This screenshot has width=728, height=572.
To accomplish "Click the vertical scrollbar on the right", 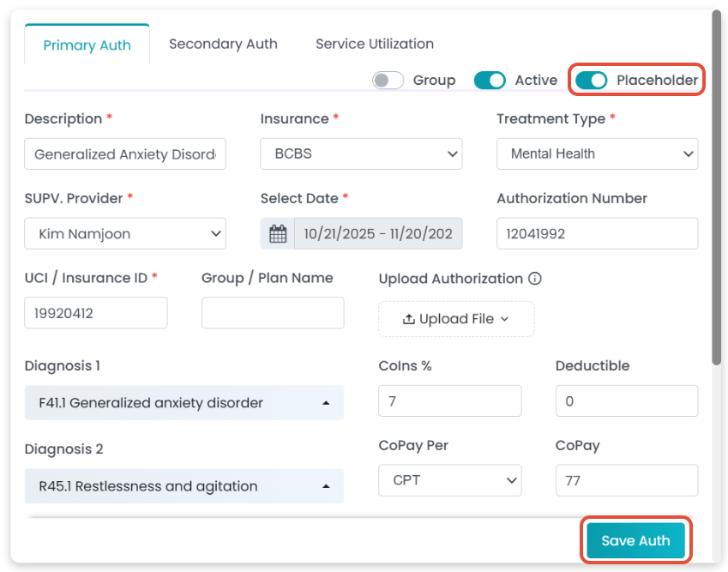I will (717, 189).
